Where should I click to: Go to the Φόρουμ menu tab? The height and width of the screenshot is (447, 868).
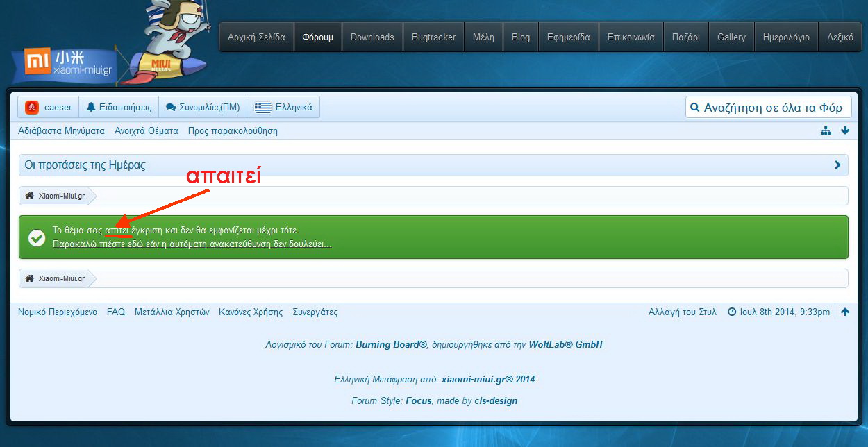click(317, 37)
